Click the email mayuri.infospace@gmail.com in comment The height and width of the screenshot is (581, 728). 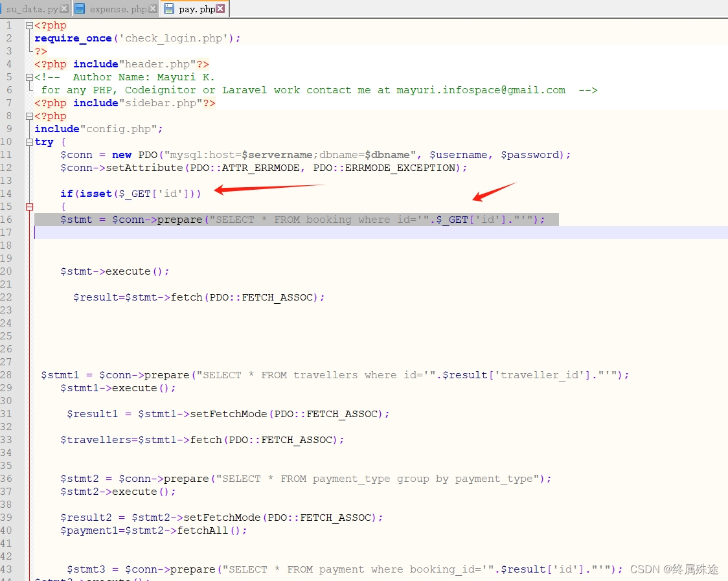[x=481, y=89]
